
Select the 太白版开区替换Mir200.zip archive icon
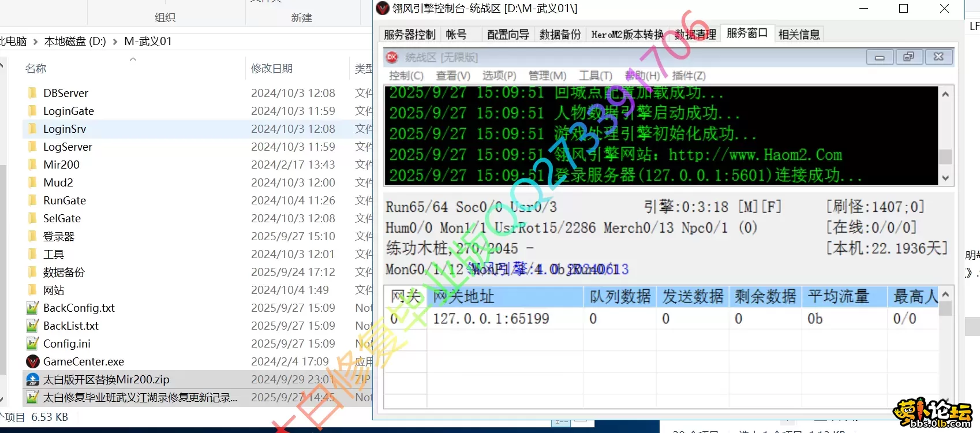(33, 380)
